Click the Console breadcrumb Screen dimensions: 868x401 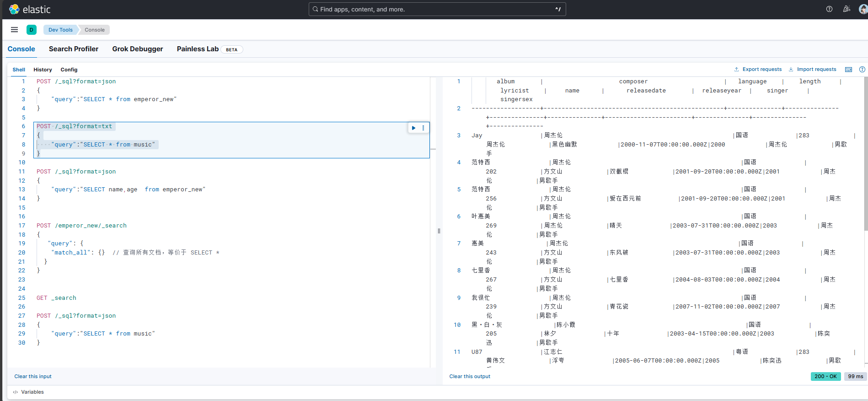(95, 30)
